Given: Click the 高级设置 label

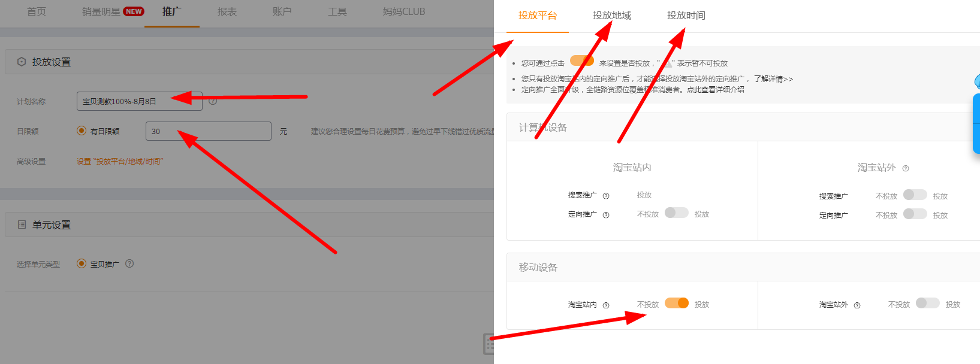Looking at the screenshot, I should [31, 162].
